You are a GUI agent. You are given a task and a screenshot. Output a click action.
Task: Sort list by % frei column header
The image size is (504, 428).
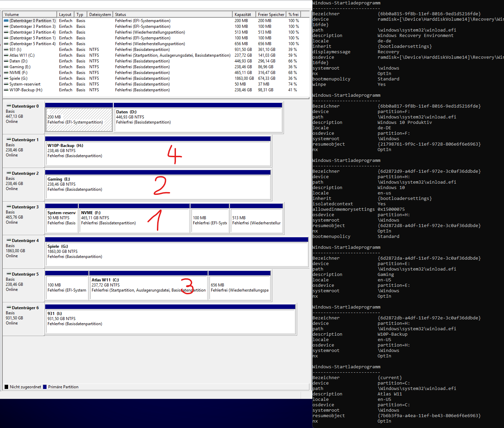point(293,14)
